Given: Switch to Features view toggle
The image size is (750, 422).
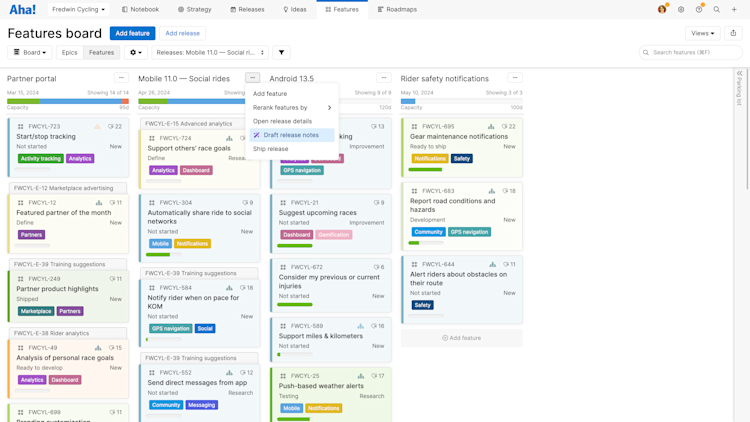Looking at the screenshot, I should [x=101, y=53].
